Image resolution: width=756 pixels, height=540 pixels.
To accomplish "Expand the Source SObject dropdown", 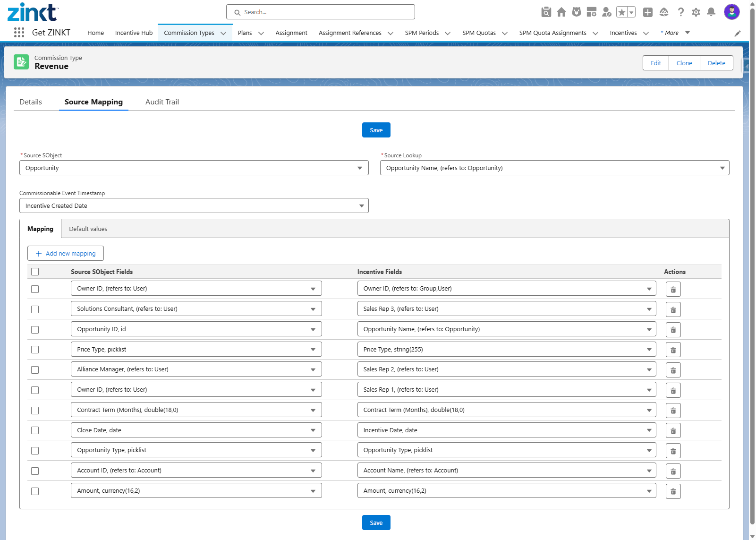I will [x=194, y=168].
